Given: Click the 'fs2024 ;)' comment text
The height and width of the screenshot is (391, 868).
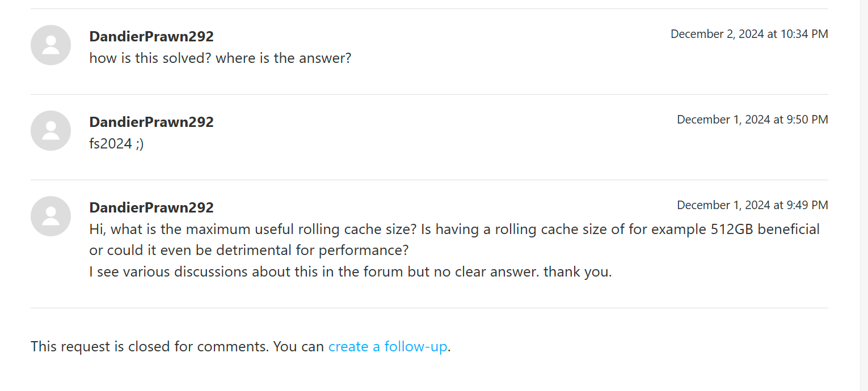Looking at the screenshot, I should 116,143.
